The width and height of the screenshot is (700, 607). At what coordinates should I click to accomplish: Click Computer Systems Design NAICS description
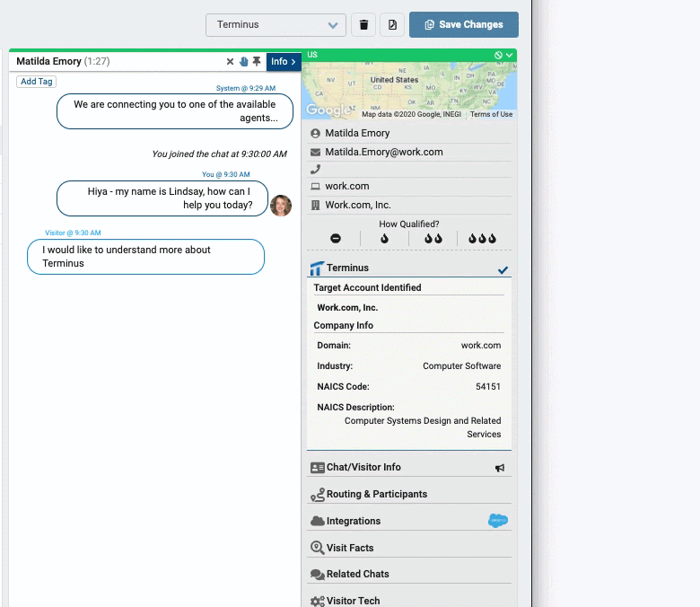coord(423,427)
